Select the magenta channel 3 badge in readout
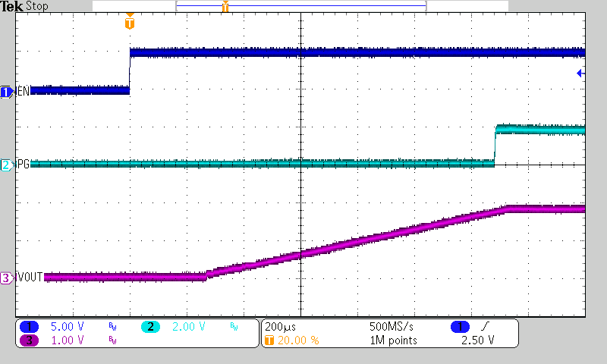 pyautogui.click(x=30, y=340)
